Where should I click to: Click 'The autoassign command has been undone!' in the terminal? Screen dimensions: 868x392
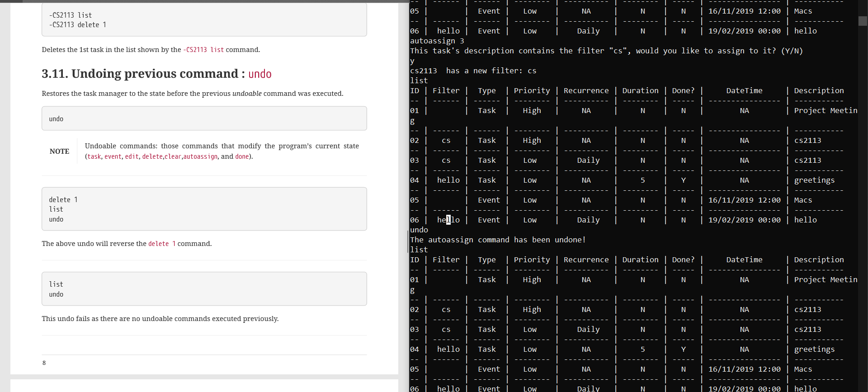tap(498, 240)
